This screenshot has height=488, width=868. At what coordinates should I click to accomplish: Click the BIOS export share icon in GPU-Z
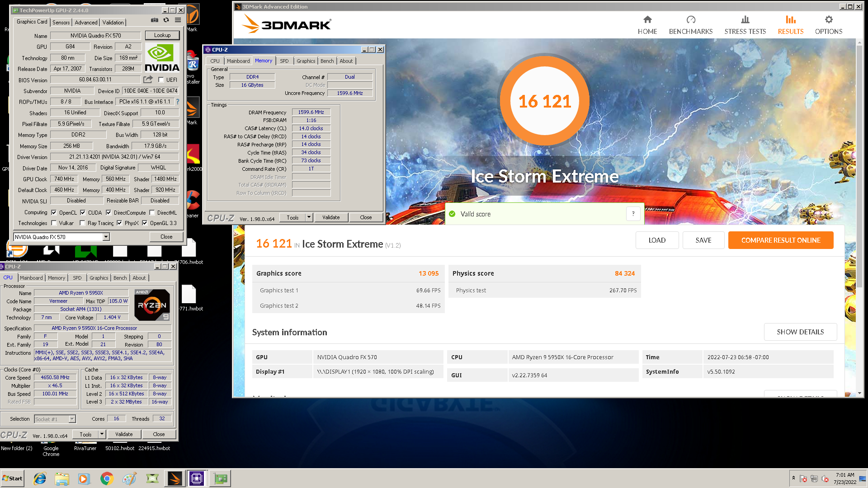(x=148, y=80)
